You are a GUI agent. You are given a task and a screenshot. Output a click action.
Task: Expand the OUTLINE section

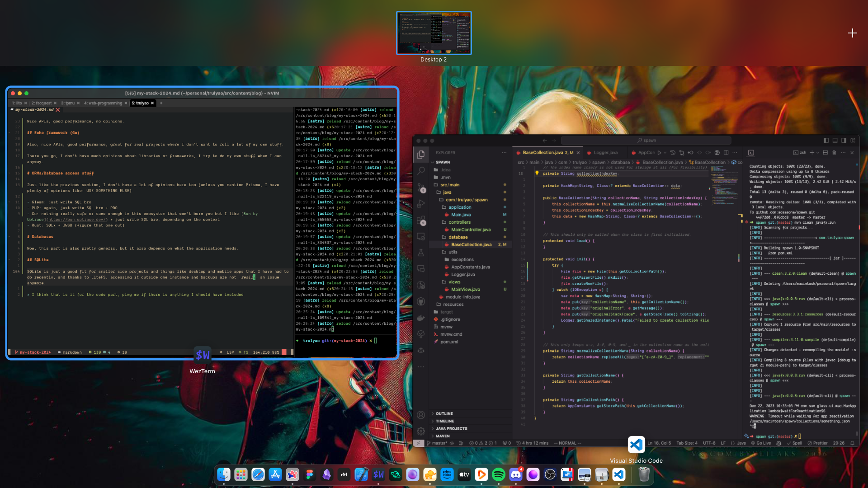coord(444,413)
